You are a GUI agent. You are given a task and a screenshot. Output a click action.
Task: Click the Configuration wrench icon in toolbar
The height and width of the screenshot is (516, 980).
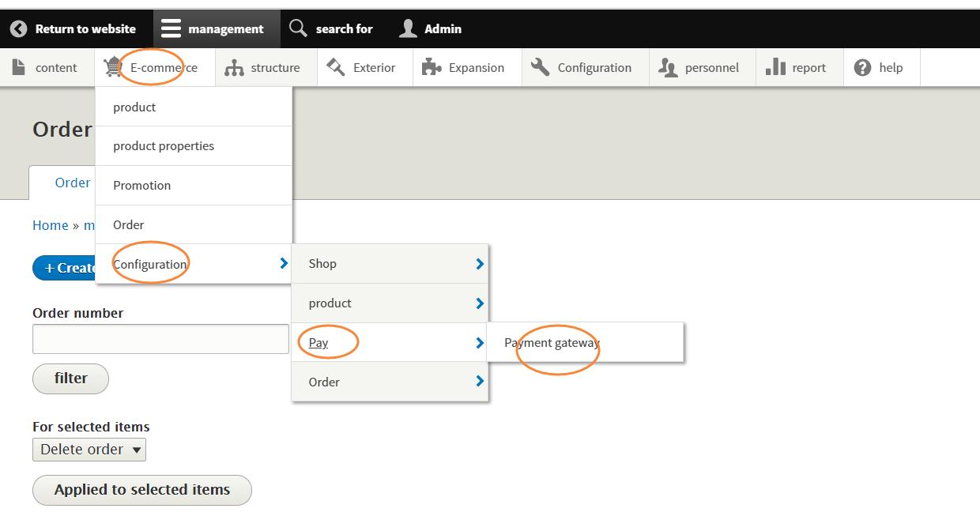(x=541, y=68)
